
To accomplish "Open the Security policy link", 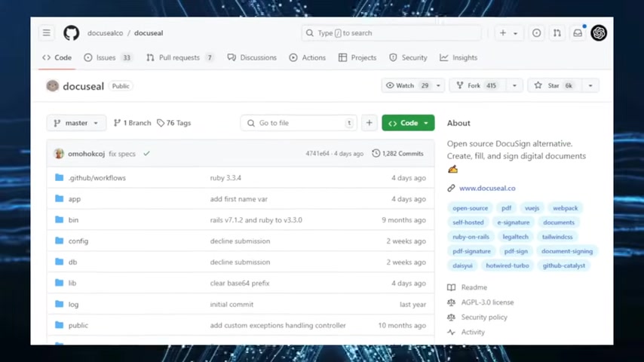I will [484, 318].
